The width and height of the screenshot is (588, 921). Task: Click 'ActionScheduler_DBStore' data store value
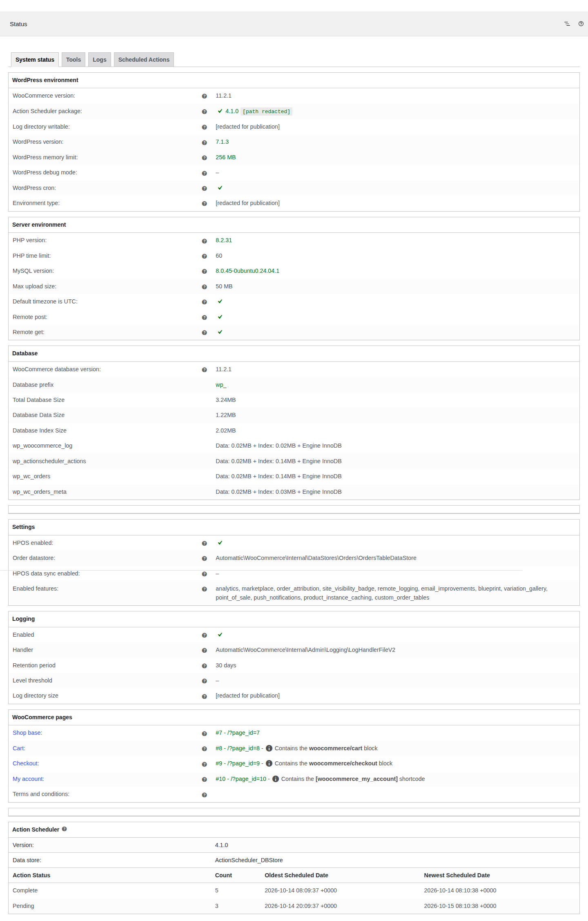coord(249,860)
